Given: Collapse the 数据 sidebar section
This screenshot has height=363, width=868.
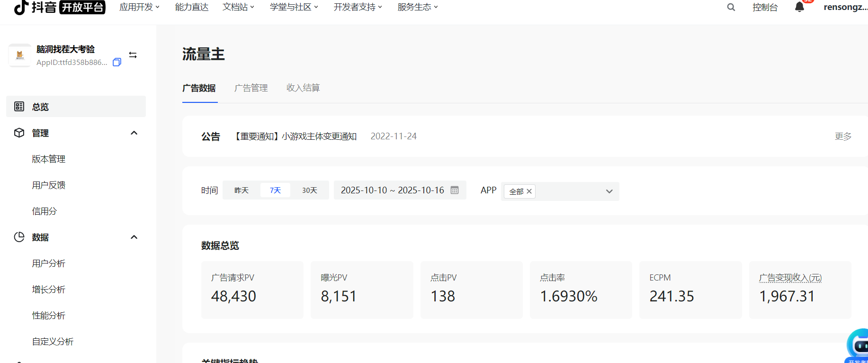Looking at the screenshot, I should (134, 237).
